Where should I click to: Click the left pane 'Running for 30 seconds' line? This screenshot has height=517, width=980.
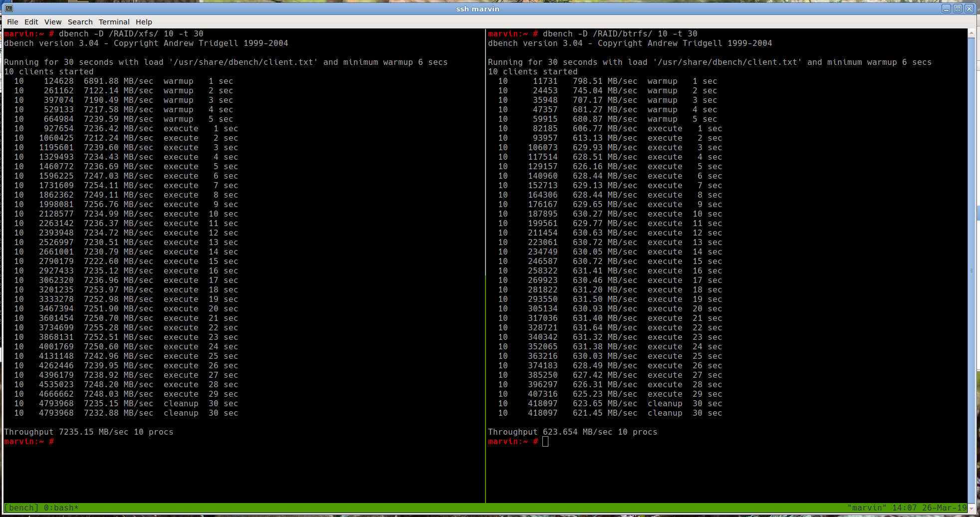(226, 62)
